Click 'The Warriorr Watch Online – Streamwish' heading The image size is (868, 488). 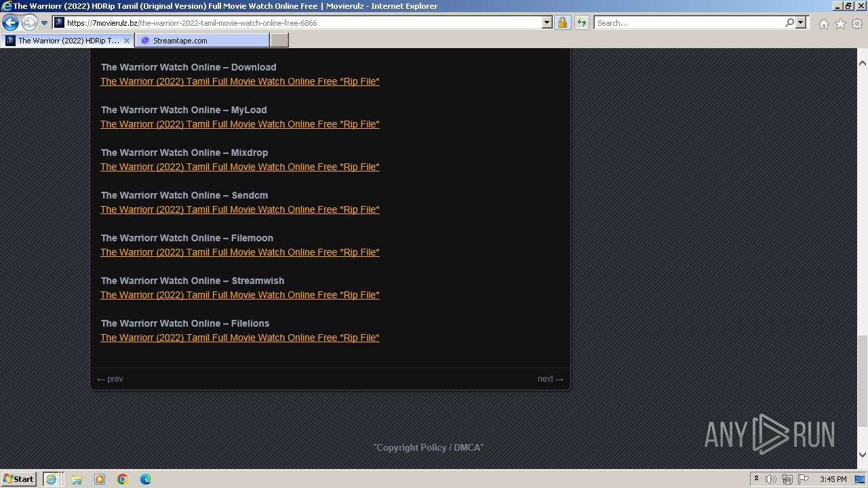point(193,281)
